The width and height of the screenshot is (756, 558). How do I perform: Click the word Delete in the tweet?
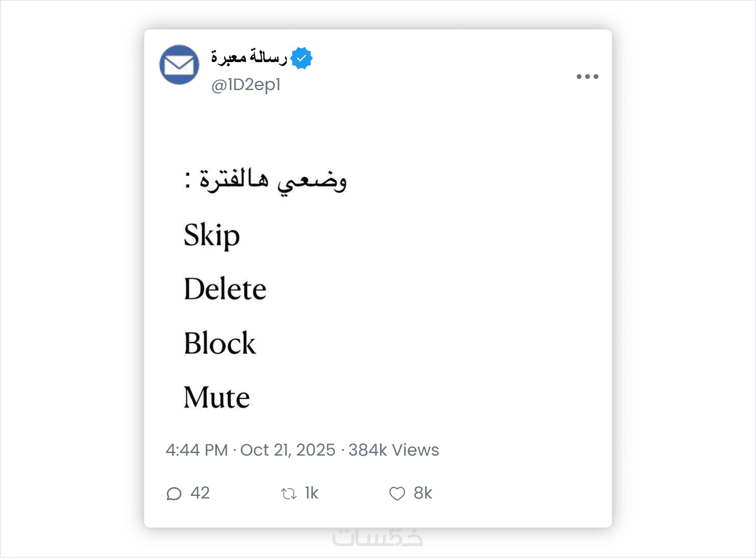[x=225, y=289]
